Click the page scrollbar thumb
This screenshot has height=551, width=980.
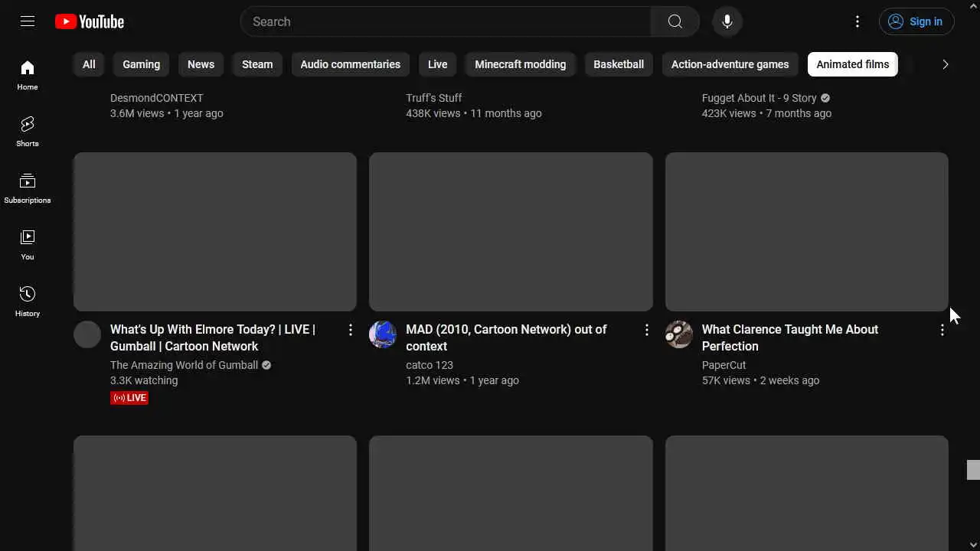[973, 470]
